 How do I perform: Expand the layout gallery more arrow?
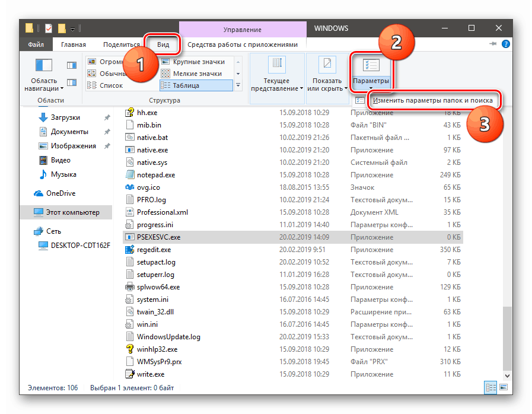[x=238, y=85]
